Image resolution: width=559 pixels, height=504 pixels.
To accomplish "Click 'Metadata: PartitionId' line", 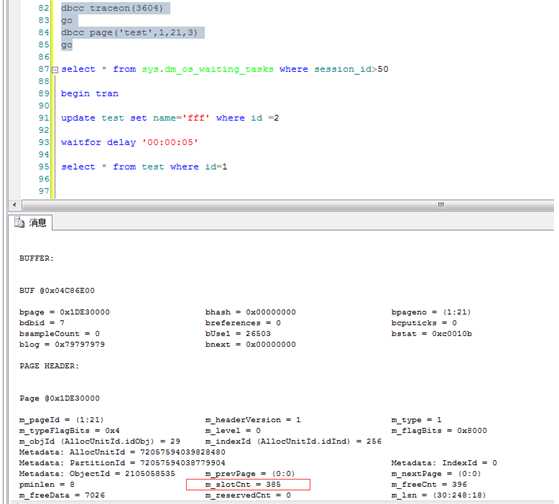I will 122,463.
